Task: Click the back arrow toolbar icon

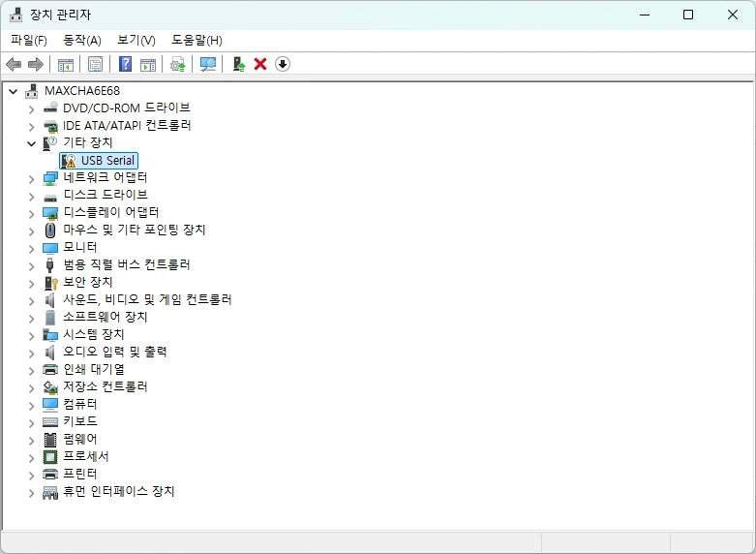Action: [x=14, y=64]
